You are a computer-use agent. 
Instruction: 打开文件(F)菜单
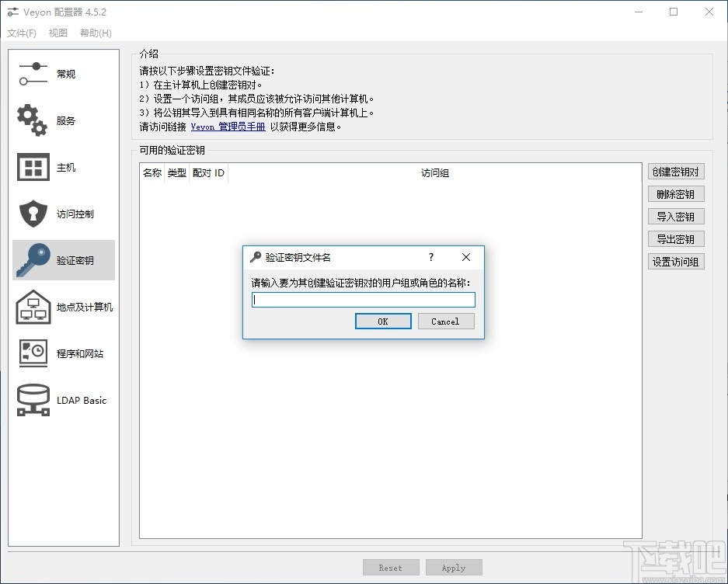tap(22, 33)
